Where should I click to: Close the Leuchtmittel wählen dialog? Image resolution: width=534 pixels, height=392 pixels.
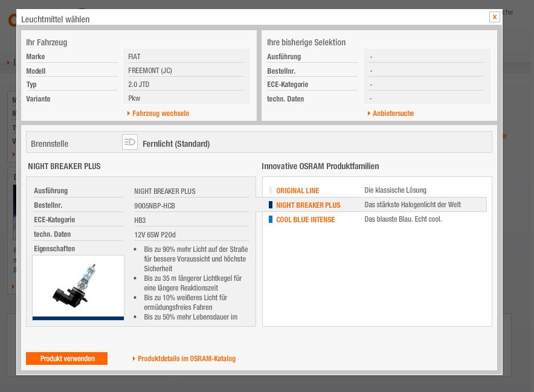494,17
